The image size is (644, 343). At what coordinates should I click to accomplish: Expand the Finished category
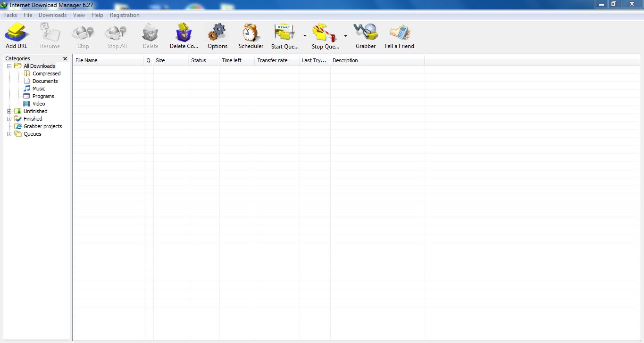[9, 119]
